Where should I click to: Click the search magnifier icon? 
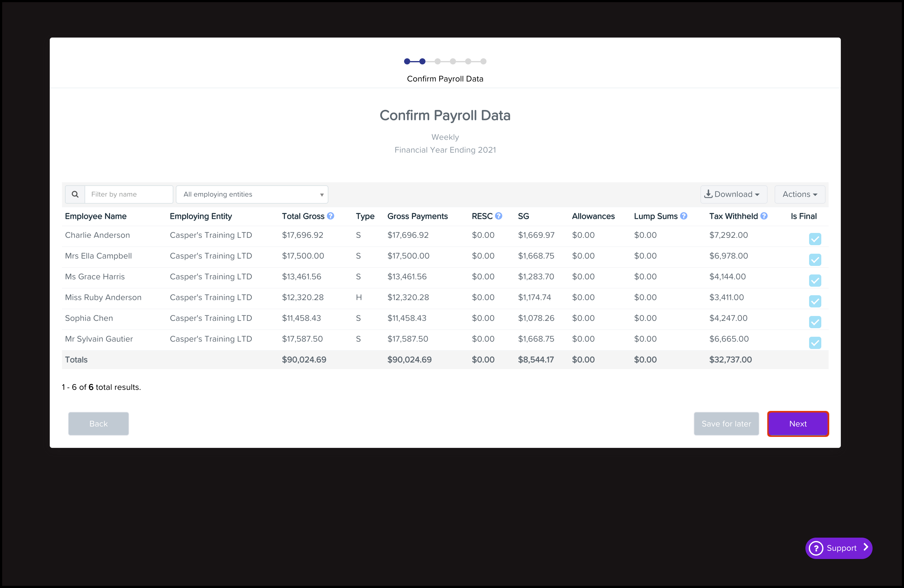point(75,194)
